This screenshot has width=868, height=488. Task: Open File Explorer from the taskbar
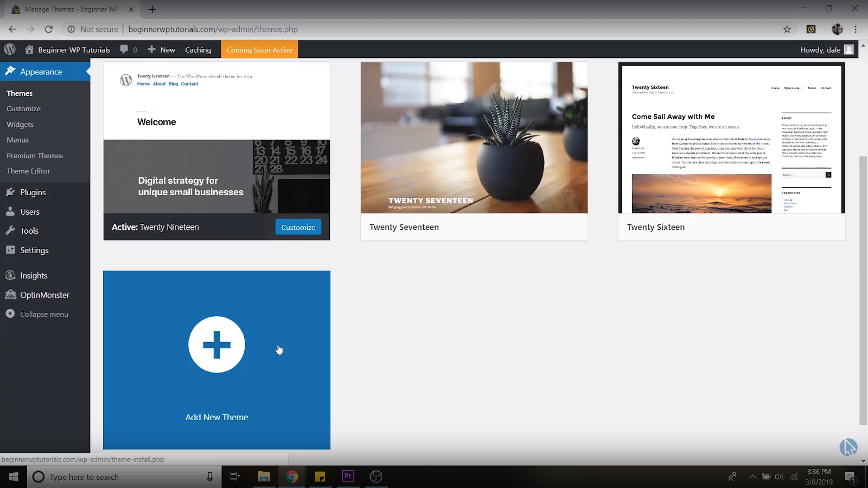pyautogui.click(x=264, y=477)
